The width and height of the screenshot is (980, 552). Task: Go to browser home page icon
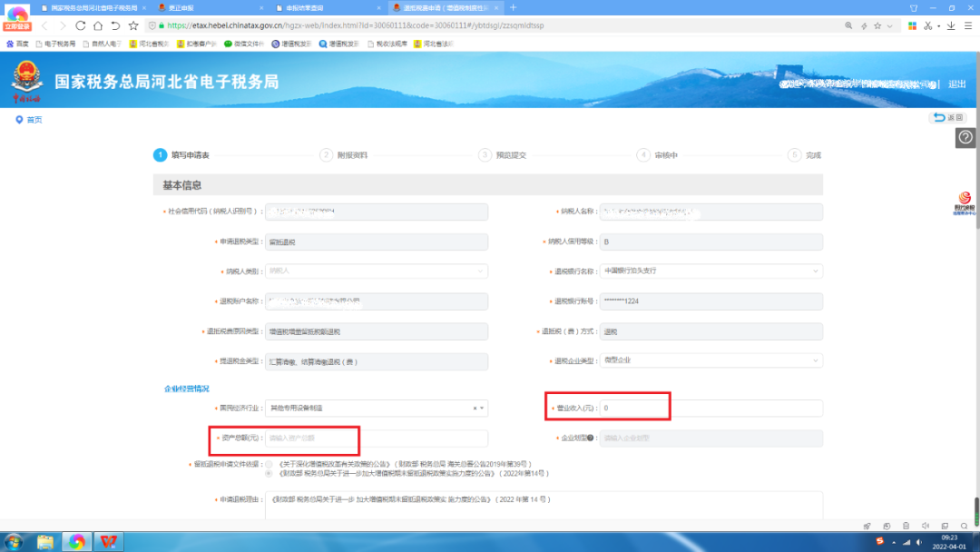pos(98,25)
